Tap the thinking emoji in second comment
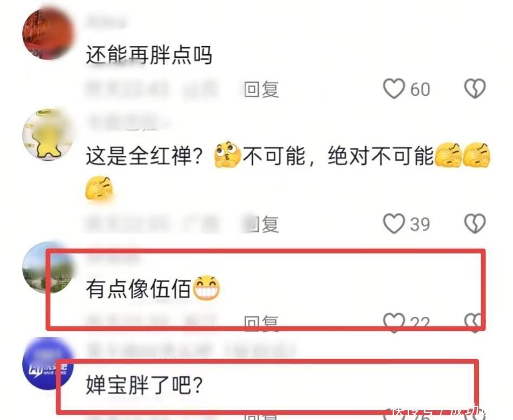513x420 pixels. pyautogui.click(x=227, y=155)
